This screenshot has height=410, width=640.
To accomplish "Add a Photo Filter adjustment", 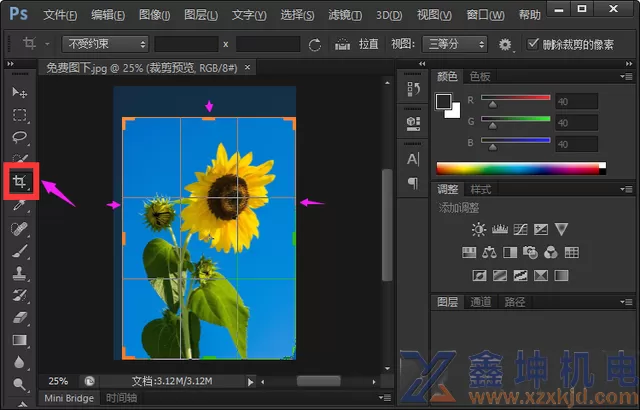I will coord(530,253).
